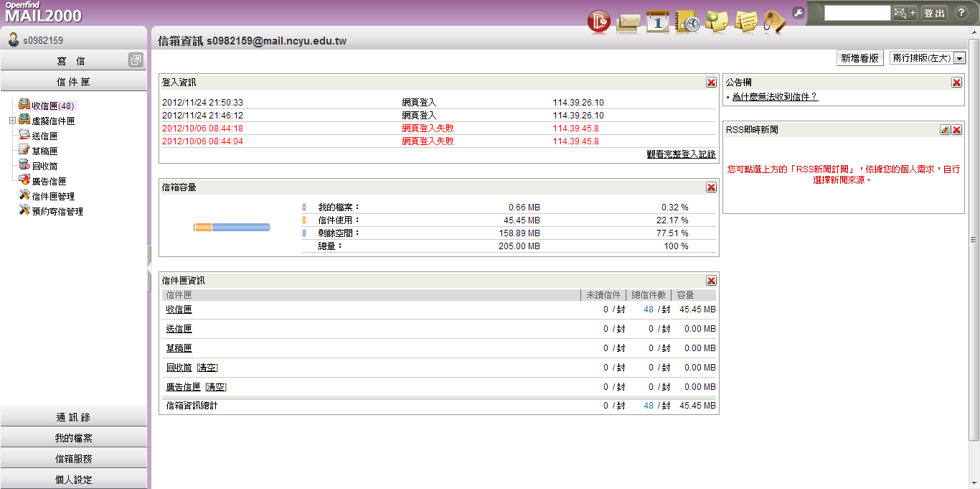Select the 信件匣 sidebar section
The height and width of the screenshot is (489, 980).
point(73,82)
